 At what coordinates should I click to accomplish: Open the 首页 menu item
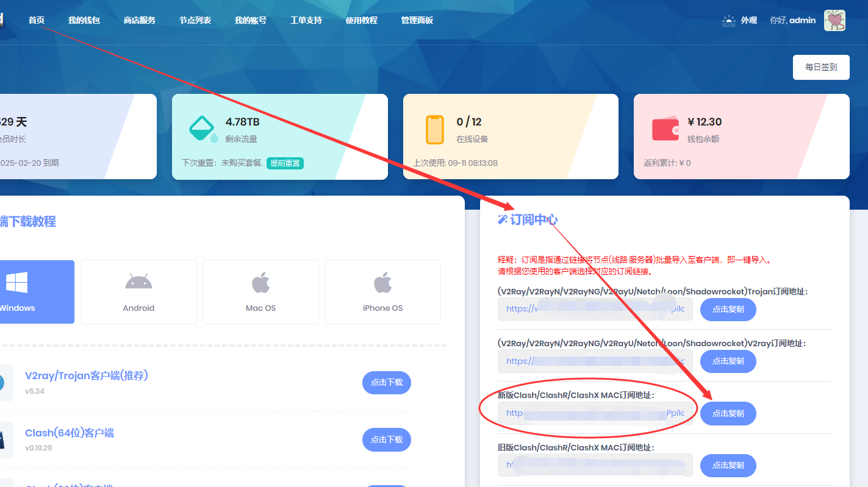tap(37, 20)
